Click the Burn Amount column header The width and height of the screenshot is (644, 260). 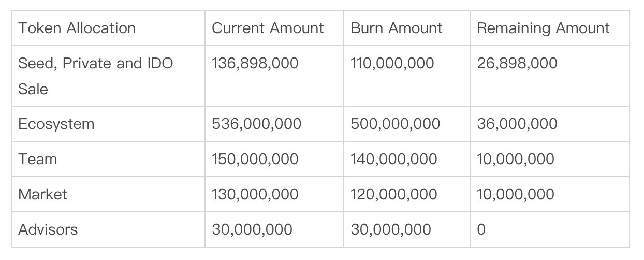[396, 28]
